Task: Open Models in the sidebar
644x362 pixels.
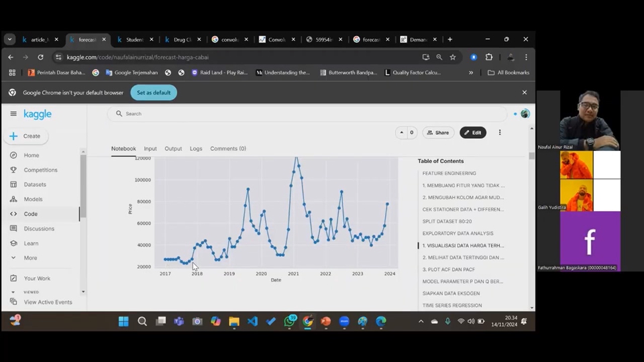Action: 33,199
